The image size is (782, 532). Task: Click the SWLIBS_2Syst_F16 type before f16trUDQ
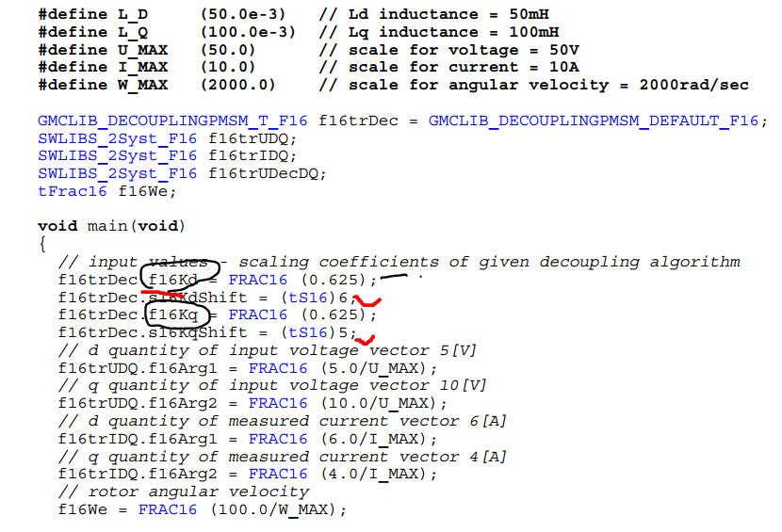coord(117,138)
